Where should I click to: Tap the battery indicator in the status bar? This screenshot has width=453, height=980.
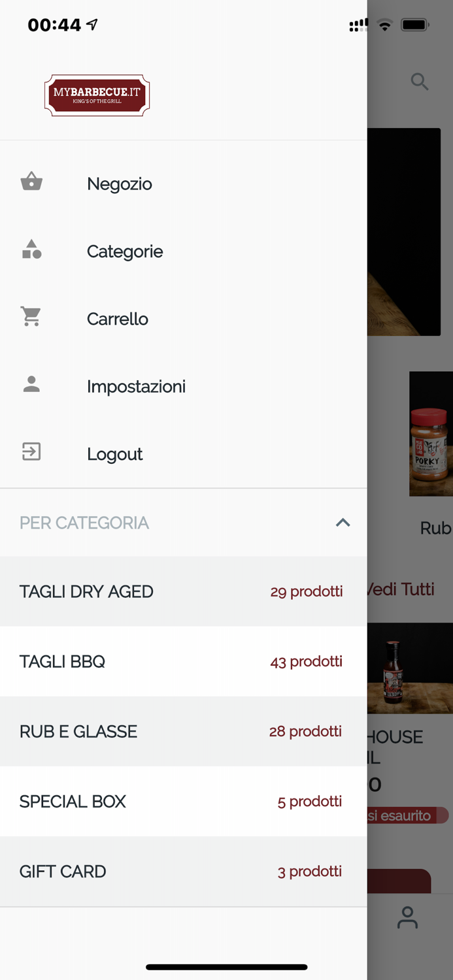pyautogui.click(x=414, y=24)
